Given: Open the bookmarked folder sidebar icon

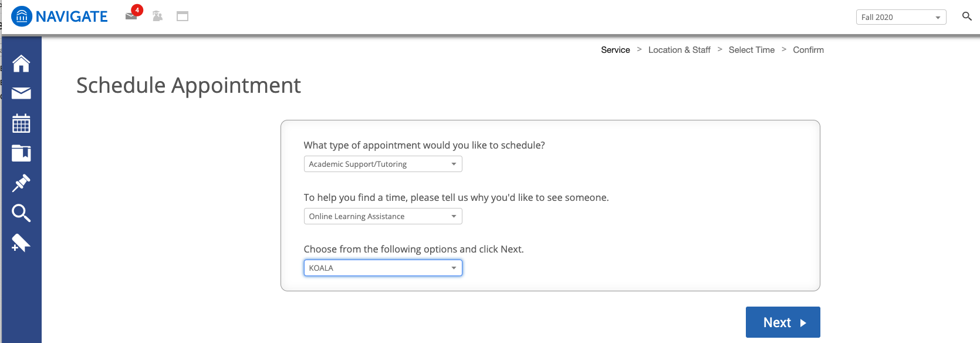Looking at the screenshot, I should click(x=21, y=153).
